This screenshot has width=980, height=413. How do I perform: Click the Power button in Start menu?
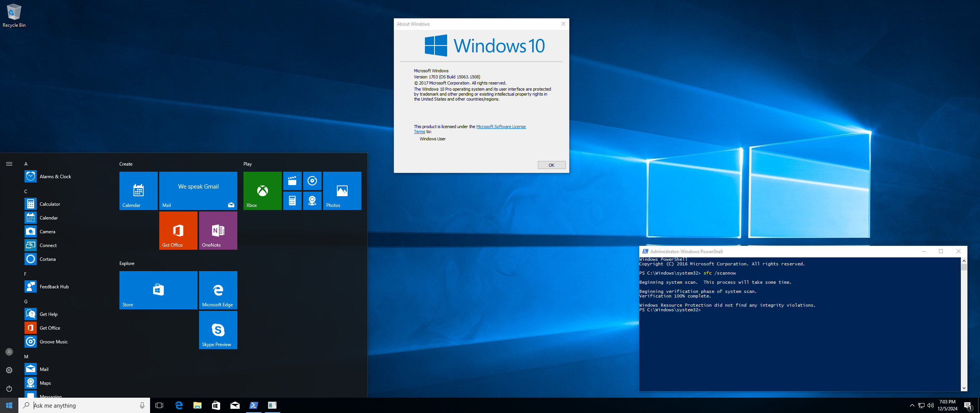click(x=9, y=389)
